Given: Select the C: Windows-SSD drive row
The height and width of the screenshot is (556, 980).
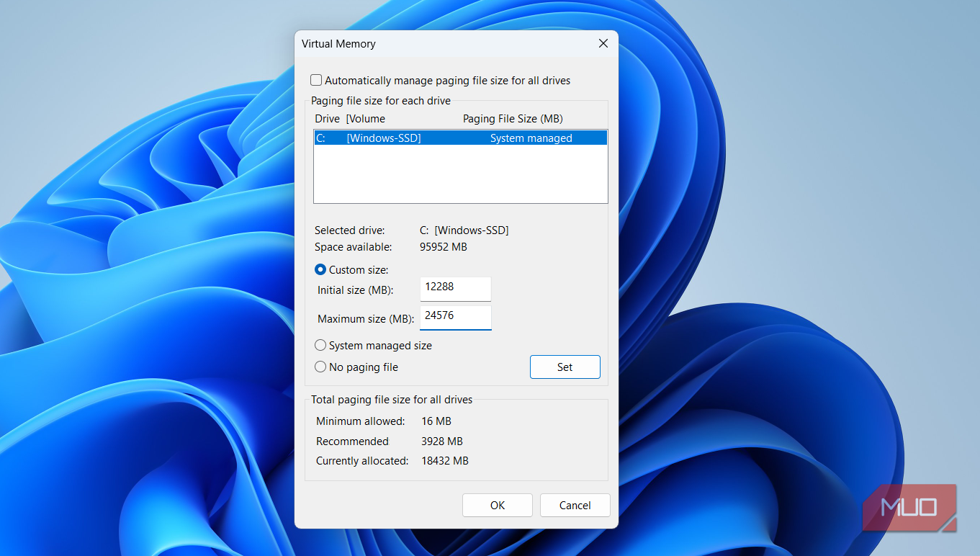Looking at the screenshot, I should point(461,138).
